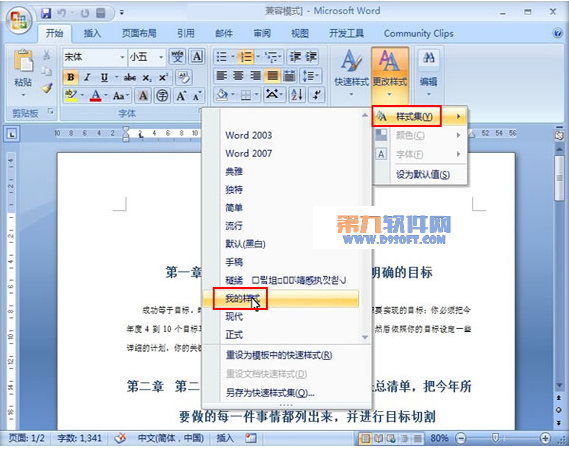Toggle Character Shading A button
Image resolution: width=569 pixels, height=450 pixels.
143,95
